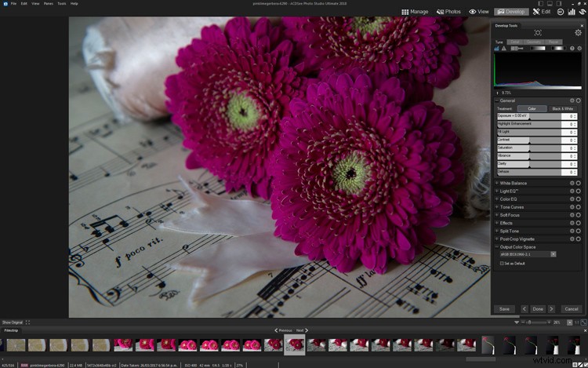This screenshot has width=588, height=368.
Task: Toggle the exposure clipping warning triangle
Action: (504, 49)
